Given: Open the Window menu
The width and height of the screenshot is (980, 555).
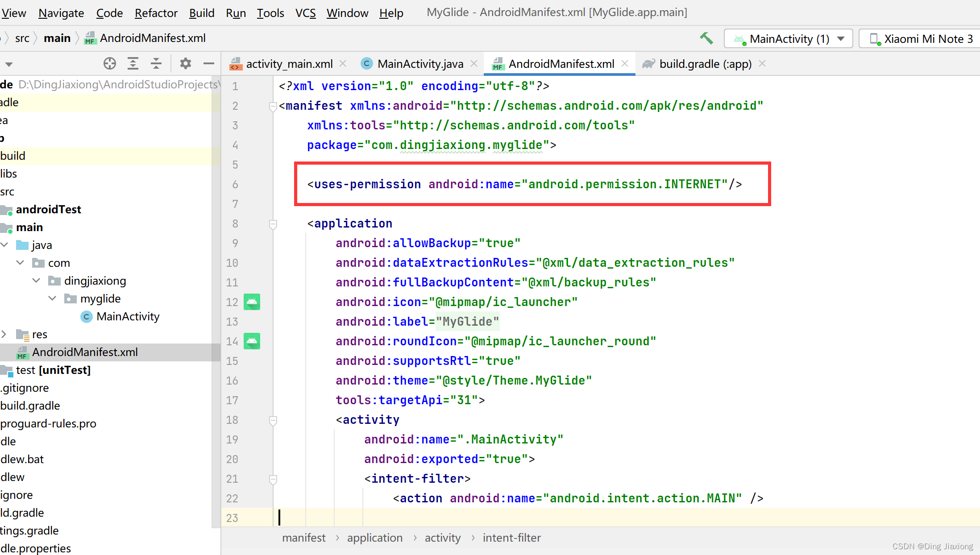Looking at the screenshot, I should (348, 13).
